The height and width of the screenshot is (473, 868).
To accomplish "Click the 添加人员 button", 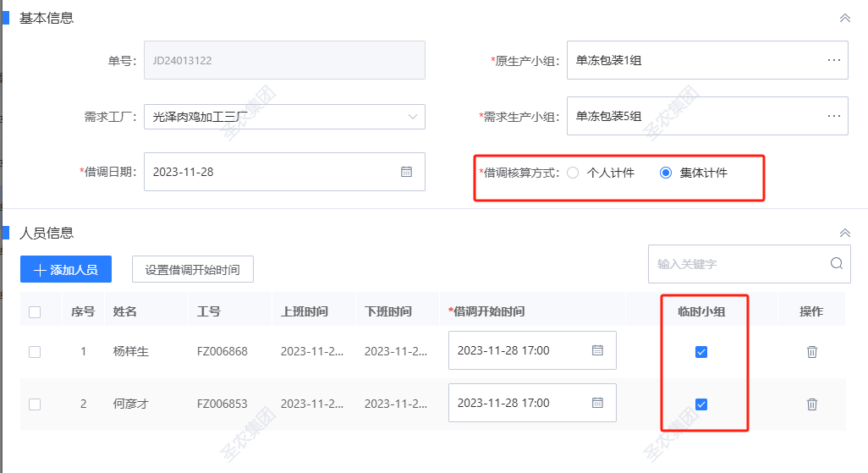I will pyautogui.click(x=66, y=270).
